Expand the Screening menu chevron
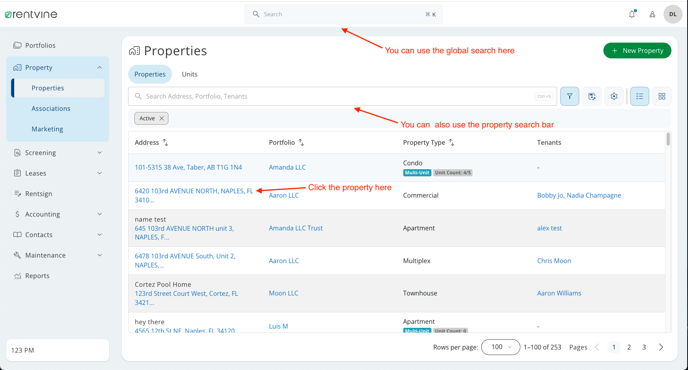Image resolution: width=688 pixels, height=370 pixels. click(100, 153)
